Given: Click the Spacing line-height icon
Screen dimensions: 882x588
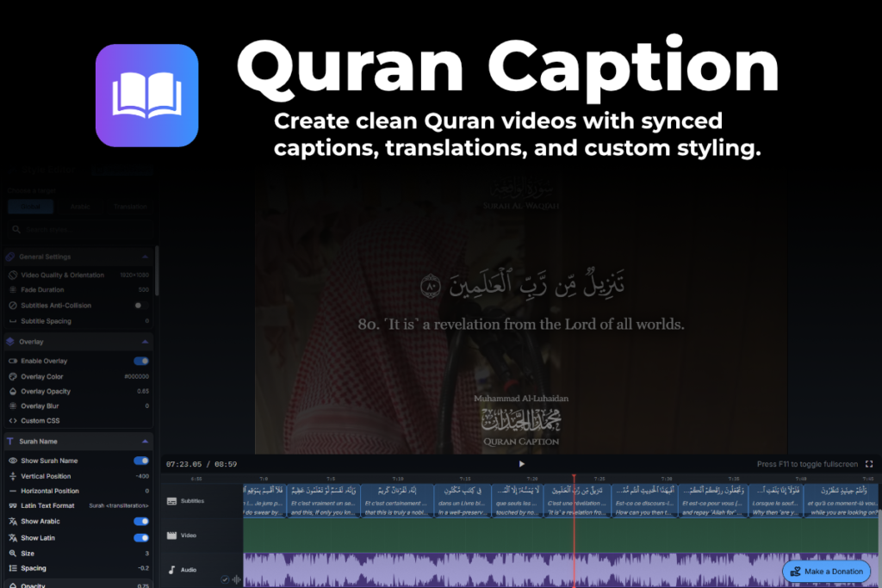Looking at the screenshot, I should 13,568.
